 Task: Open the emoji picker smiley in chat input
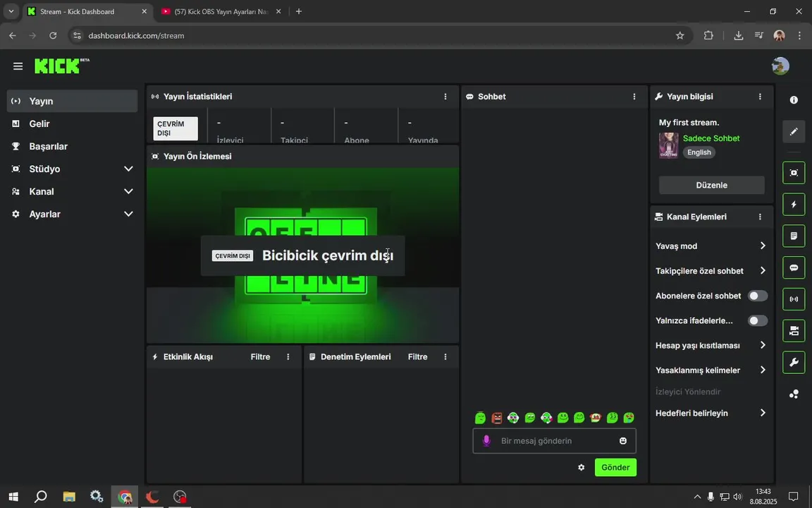point(622,440)
